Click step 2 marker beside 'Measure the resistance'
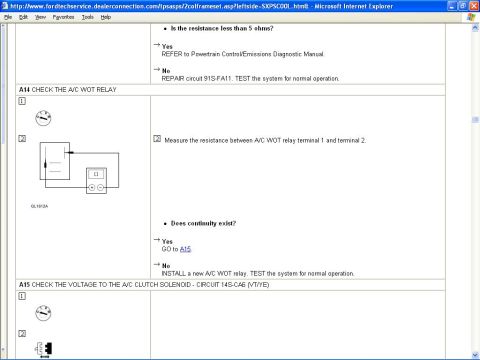Viewport: 480px width, 360px height. [157, 139]
